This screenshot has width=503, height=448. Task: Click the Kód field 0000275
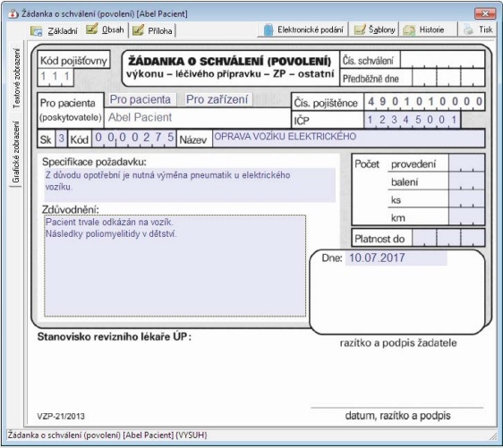point(133,138)
